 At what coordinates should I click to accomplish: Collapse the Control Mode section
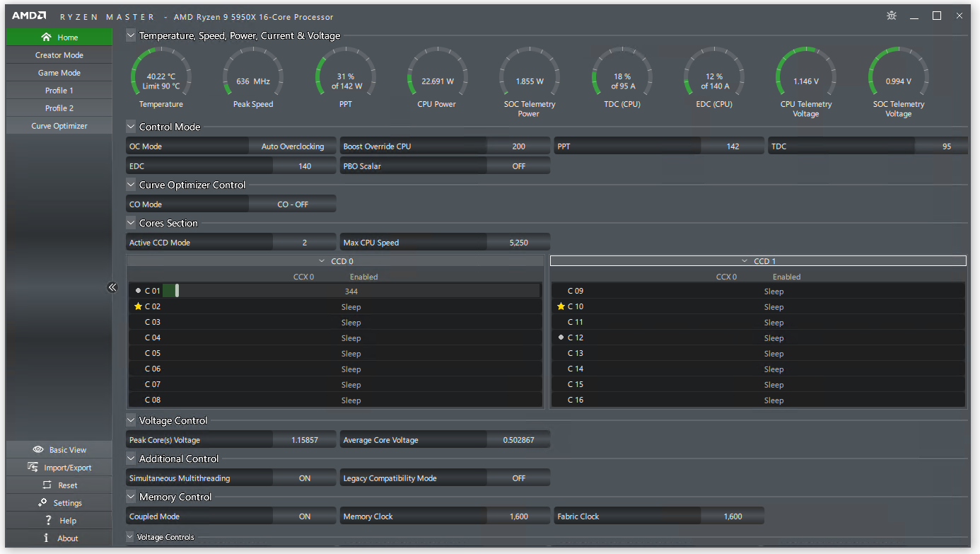point(131,127)
